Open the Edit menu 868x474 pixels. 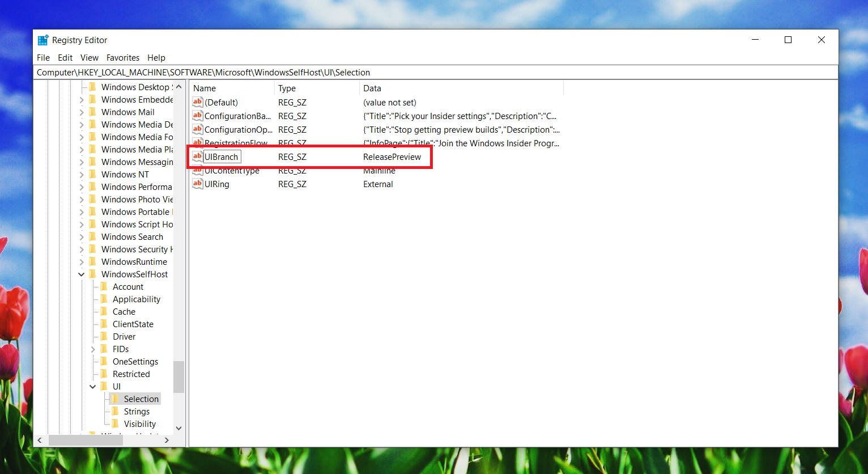(x=65, y=57)
